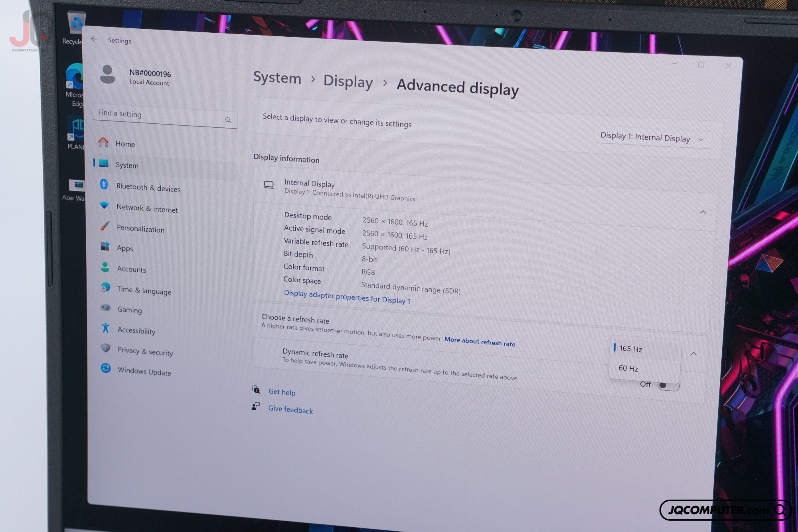The width and height of the screenshot is (798, 532).
Task: Maximize the Settings window
Action: click(x=701, y=65)
